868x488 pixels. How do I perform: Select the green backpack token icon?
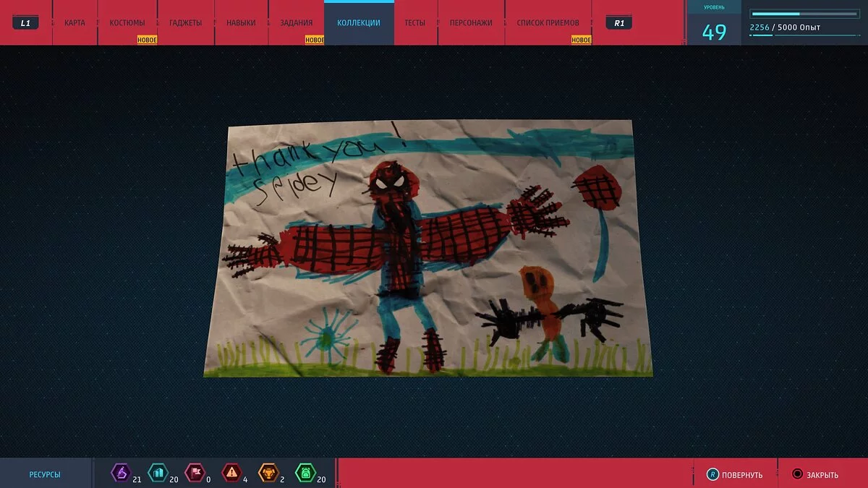(x=305, y=473)
